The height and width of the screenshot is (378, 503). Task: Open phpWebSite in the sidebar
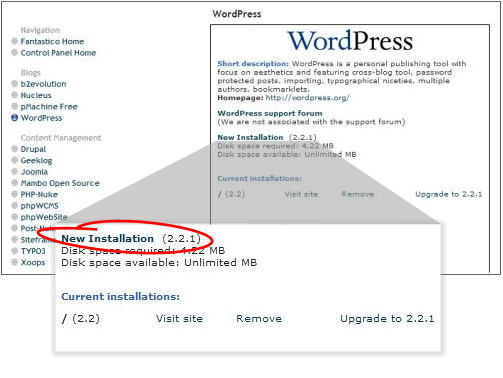[44, 217]
